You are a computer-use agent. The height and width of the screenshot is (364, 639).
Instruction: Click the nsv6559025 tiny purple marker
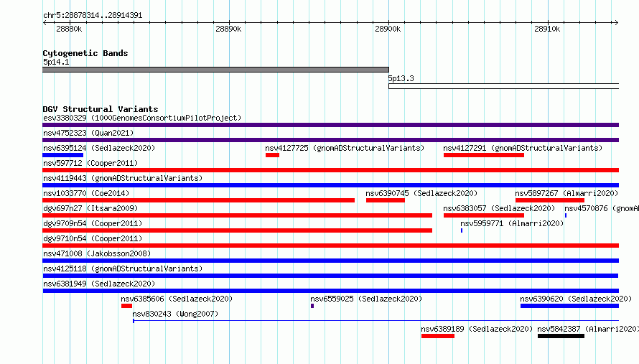pyautogui.click(x=312, y=306)
